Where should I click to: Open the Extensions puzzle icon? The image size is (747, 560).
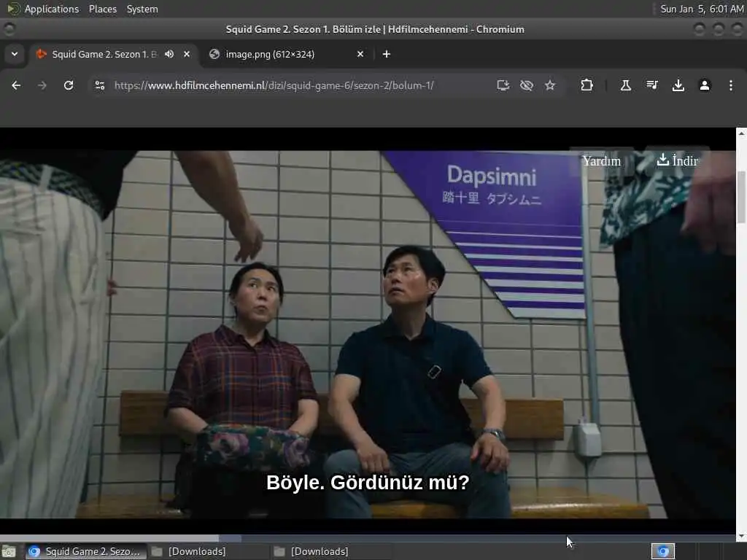click(587, 85)
